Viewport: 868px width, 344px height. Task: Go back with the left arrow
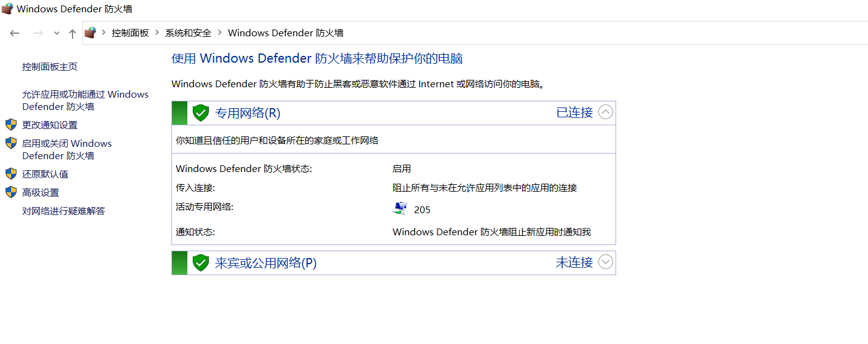pyautogui.click(x=15, y=33)
